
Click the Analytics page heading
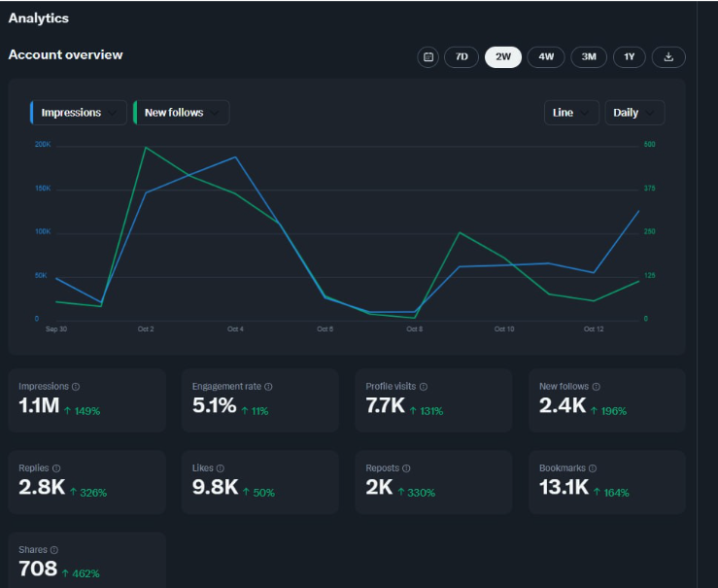coord(39,18)
